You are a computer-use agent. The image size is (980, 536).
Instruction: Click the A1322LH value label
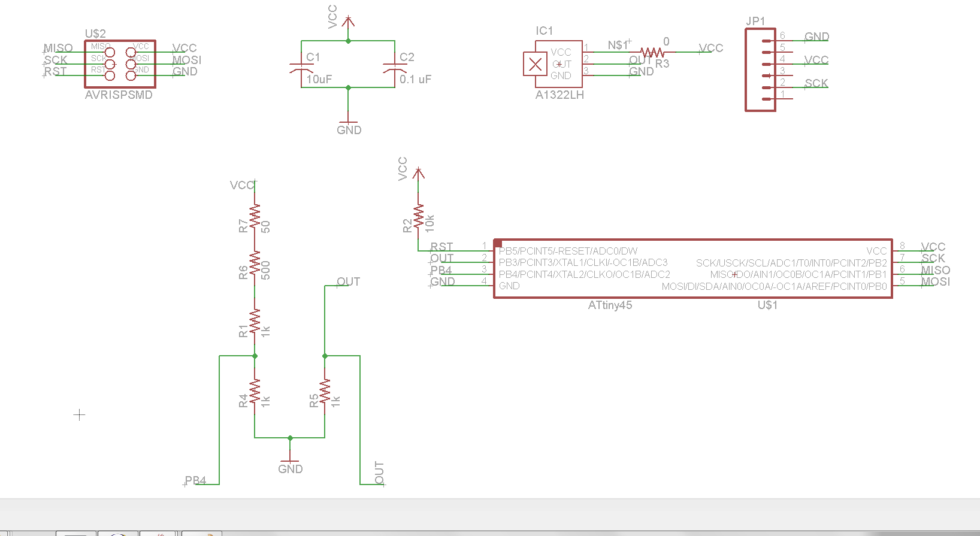(x=559, y=95)
